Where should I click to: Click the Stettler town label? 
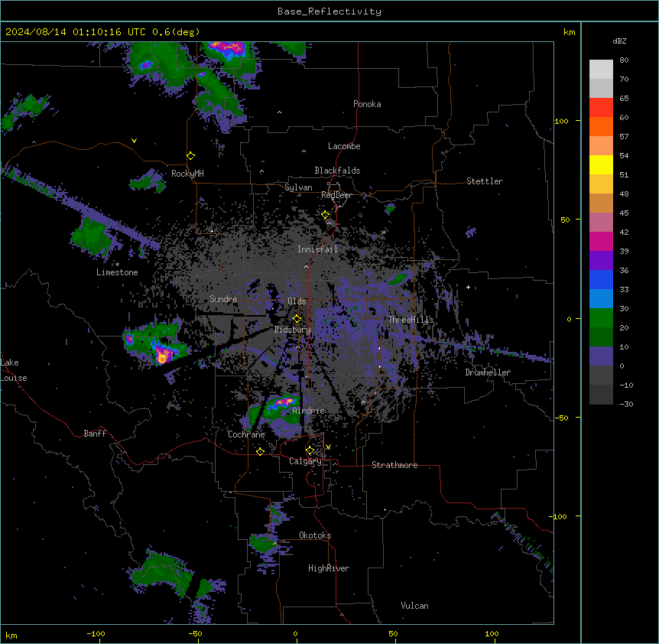pyautogui.click(x=485, y=181)
